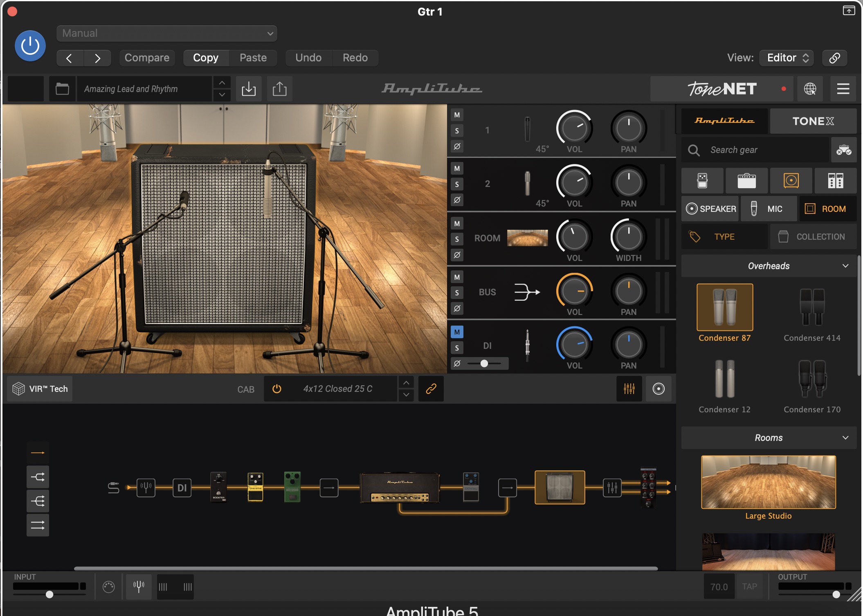Toggle the plugin power button
The width and height of the screenshot is (863, 616).
[30, 46]
